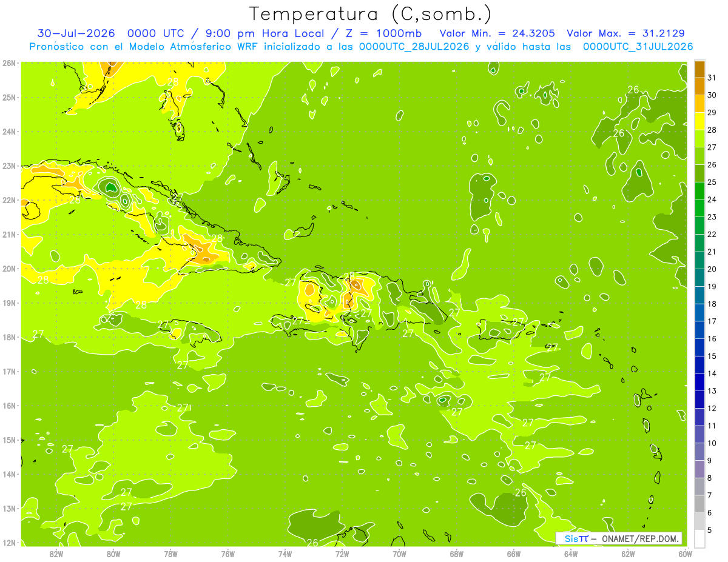Image resolution: width=728 pixels, height=562 pixels.
Task: Select the 9 degree purple legend swatch
Action: tap(699, 452)
